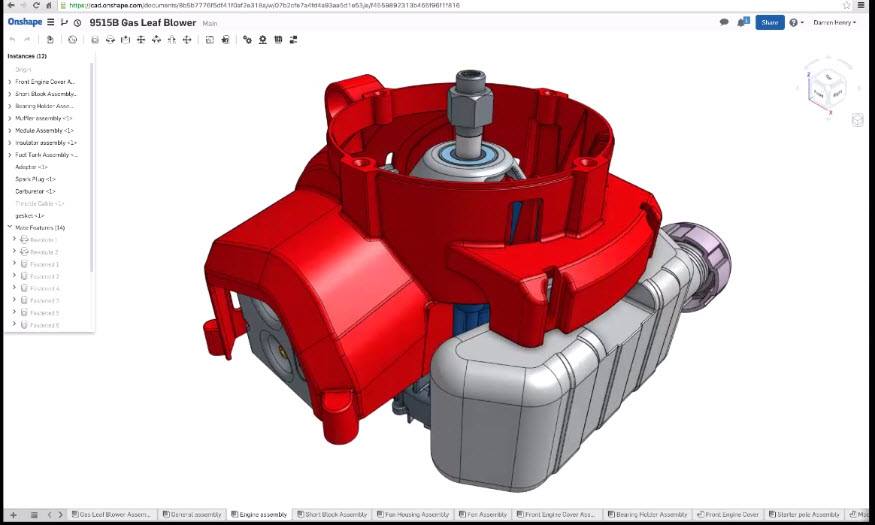875x525 pixels.
Task: Select the Linear relation tool
Action: click(x=294, y=40)
